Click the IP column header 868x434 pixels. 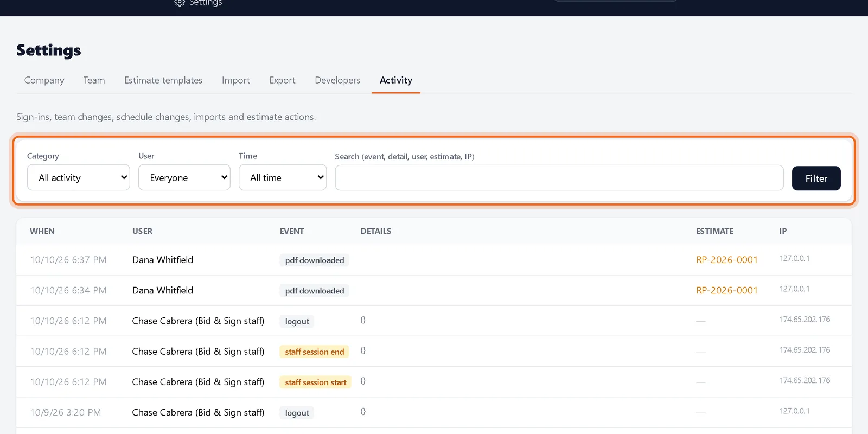[783, 231]
